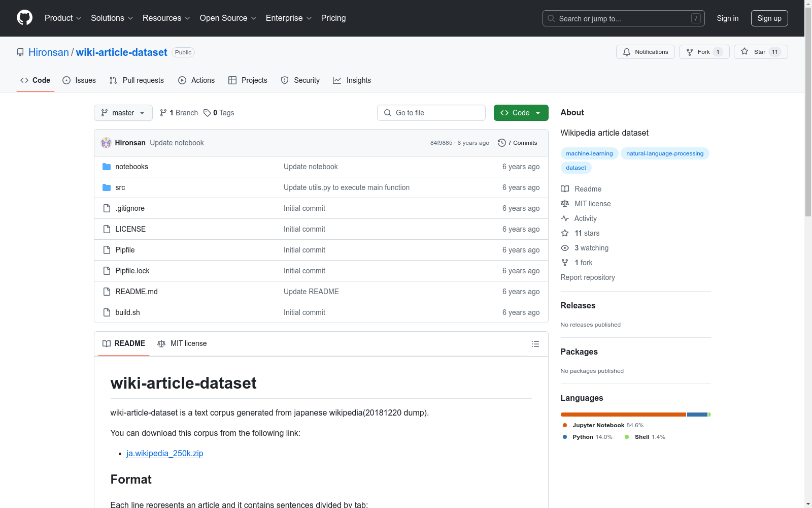The image size is (812, 508).
Task: Select the Code tab
Action: pos(36,80)
